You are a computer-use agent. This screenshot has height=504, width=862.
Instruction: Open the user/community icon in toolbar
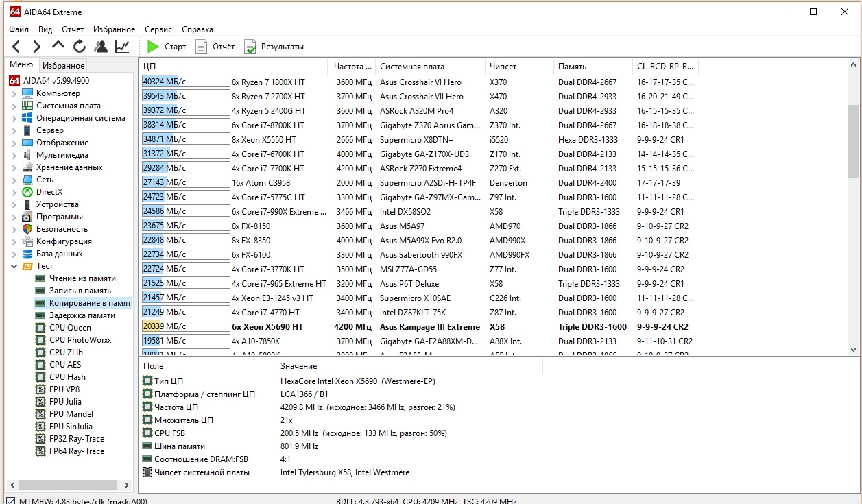coord(101,47)
